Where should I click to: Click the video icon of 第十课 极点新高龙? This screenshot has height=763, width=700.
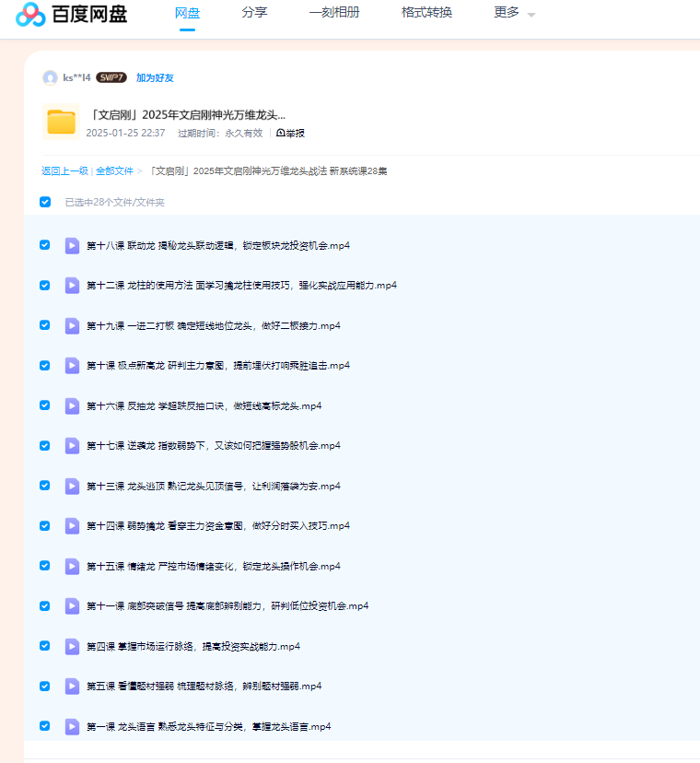click(72, 366)
